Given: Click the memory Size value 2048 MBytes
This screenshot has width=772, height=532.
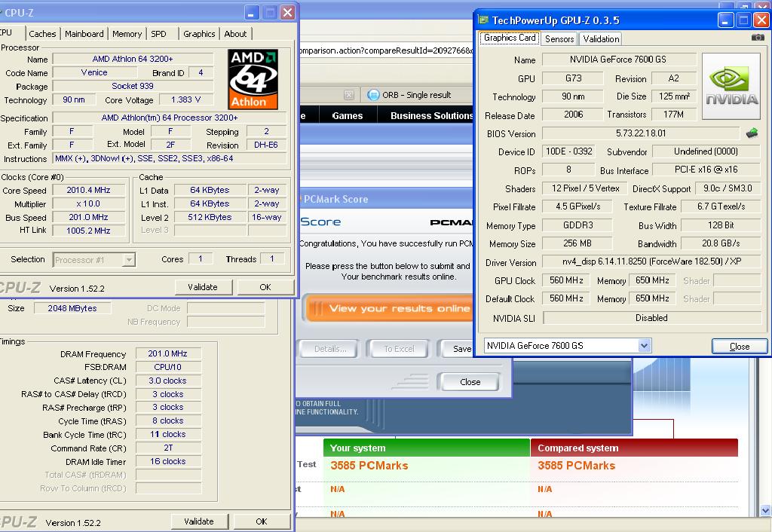Looking at the screenshot, I should pyautogui.click(x=72, y=308).
